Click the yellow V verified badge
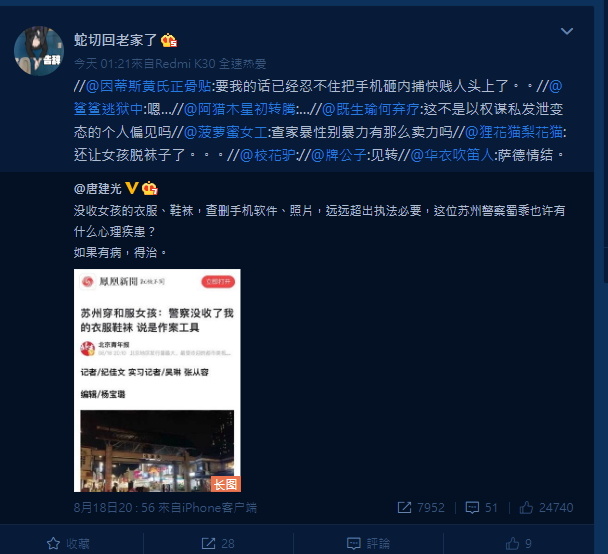Image resolution: width=608 pixels, height=554 pixels. coord(132,188)
